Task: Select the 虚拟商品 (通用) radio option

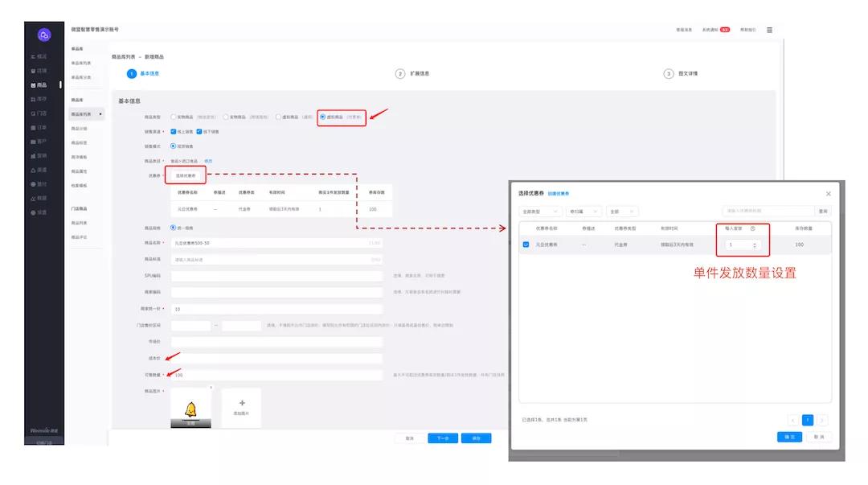Action: (278, 117)
